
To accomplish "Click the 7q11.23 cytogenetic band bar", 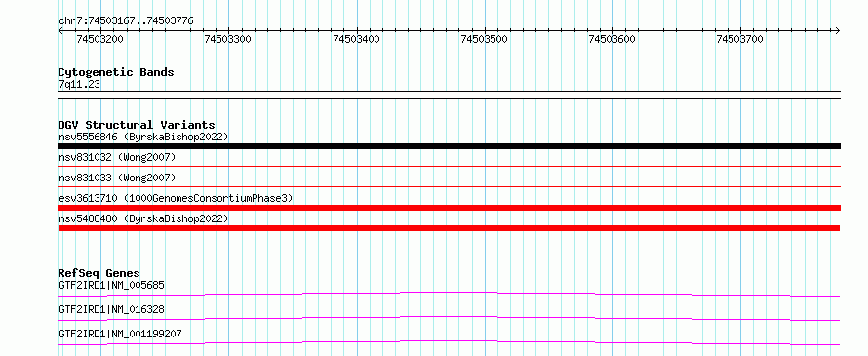I will pyautogui.click(x=449, y=95).
